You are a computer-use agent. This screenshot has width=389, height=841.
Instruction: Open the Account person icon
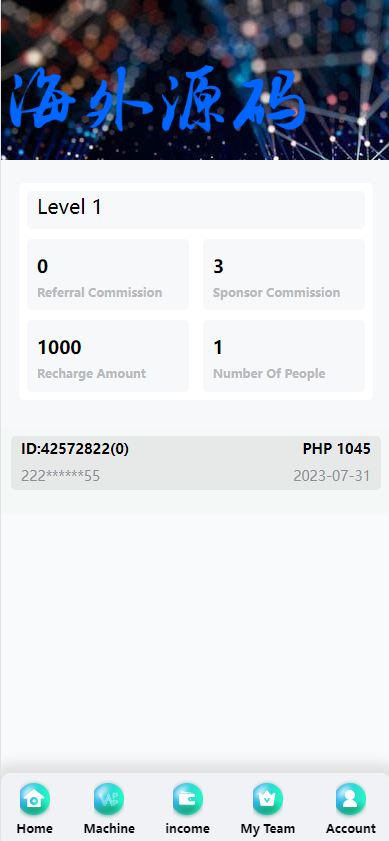pyautogui.click(x=351, y=799)
